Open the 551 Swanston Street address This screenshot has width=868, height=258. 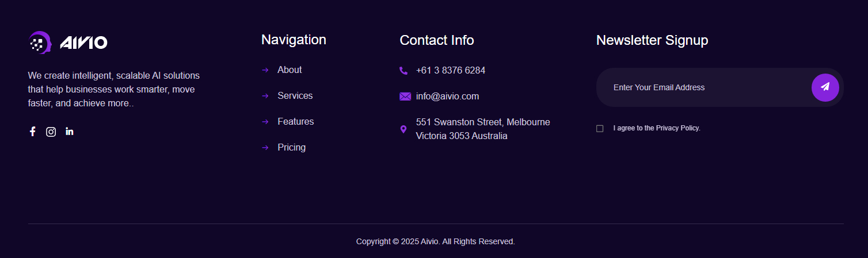tap(482, 129)
